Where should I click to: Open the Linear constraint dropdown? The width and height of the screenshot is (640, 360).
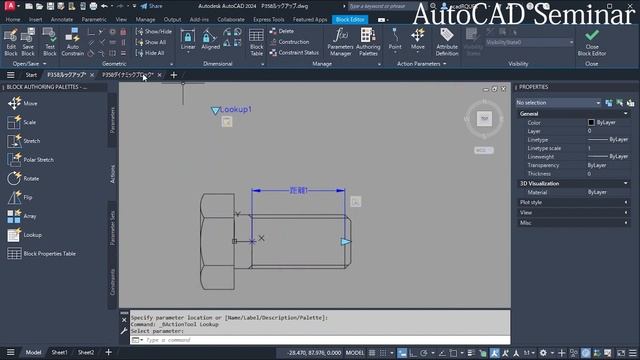[x=188, y=52]
